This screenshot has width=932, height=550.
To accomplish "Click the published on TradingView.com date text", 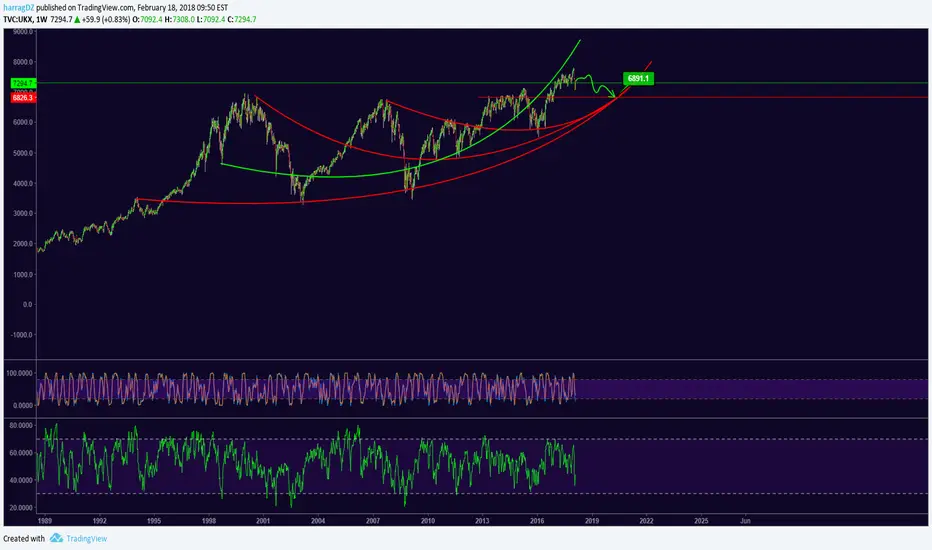I will (132, 8).
